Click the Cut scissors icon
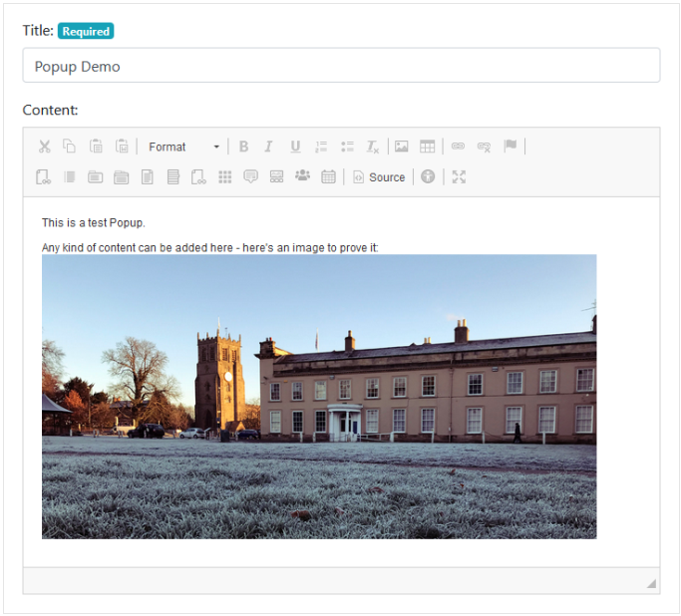The image size is (681, 616). [x=44, y=147]
